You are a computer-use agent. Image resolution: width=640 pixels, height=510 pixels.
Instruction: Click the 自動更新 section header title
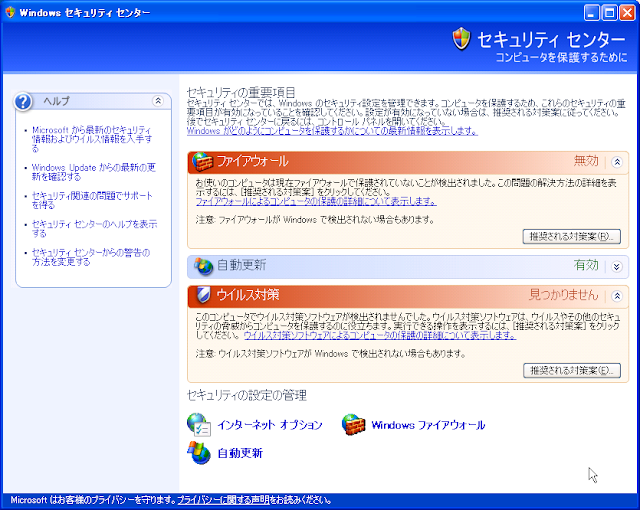point(242,265)
